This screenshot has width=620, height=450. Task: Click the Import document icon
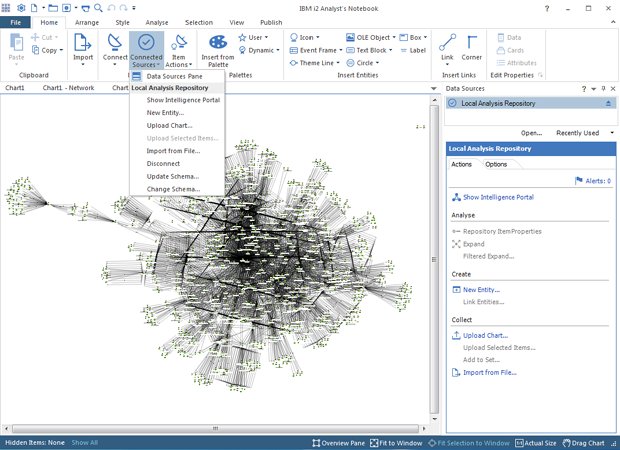(x=82, y=42)
